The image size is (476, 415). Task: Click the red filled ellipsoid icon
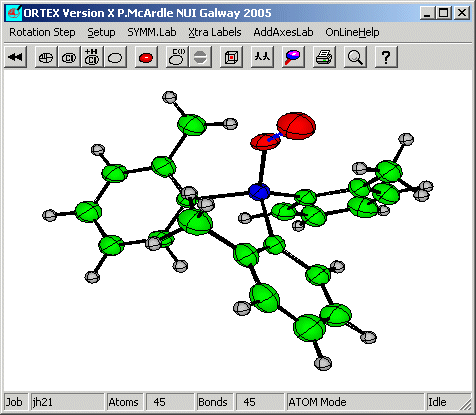pos(146,57)
